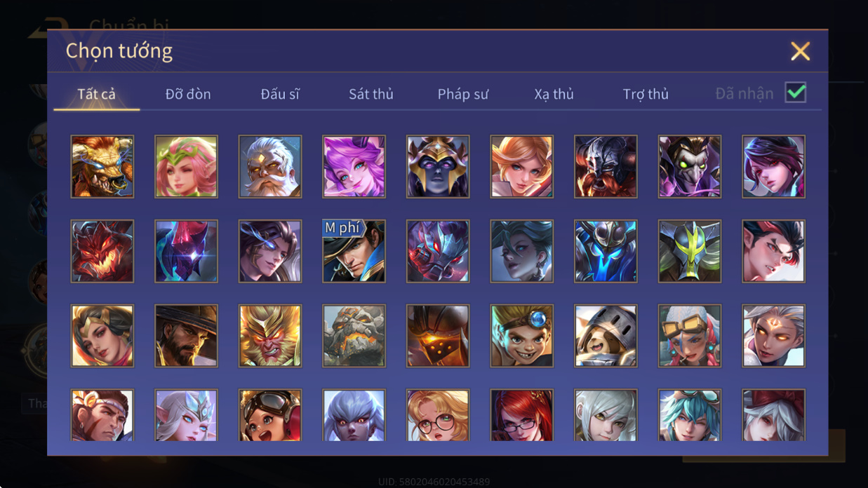Choose the bear in knight helmet hero
This screenshot has width=868, height=488.
pyautogui.click(x=606, y=335)
